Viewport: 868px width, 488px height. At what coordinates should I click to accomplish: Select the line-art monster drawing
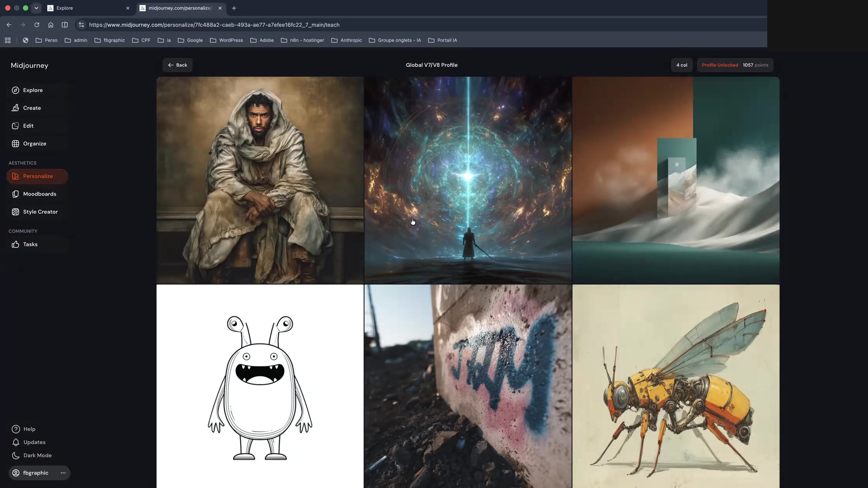click(x=260, y=387)
